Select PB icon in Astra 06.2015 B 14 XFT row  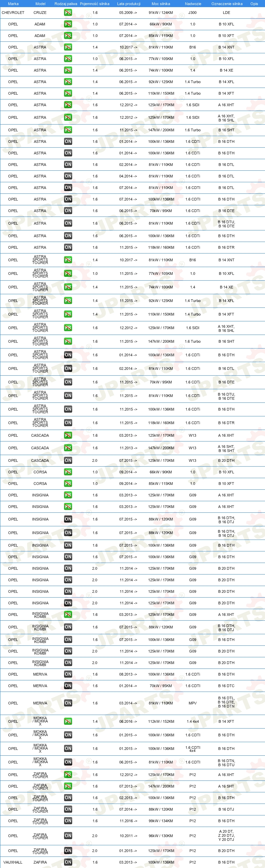[68, 93]
